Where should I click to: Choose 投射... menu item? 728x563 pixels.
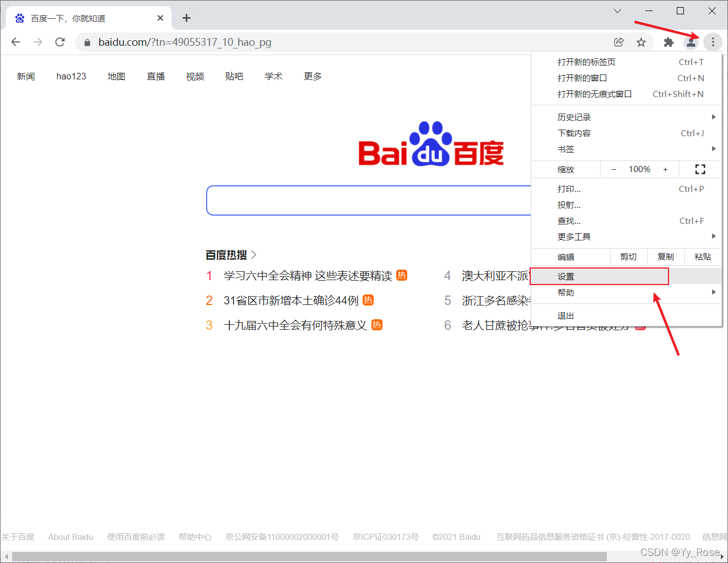point(627,205)
